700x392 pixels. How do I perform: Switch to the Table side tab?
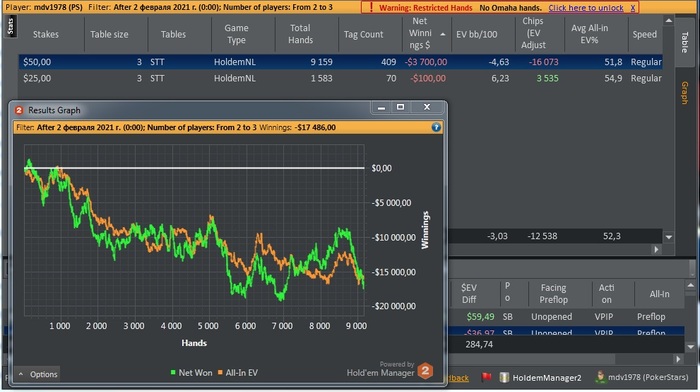(684, 42)
